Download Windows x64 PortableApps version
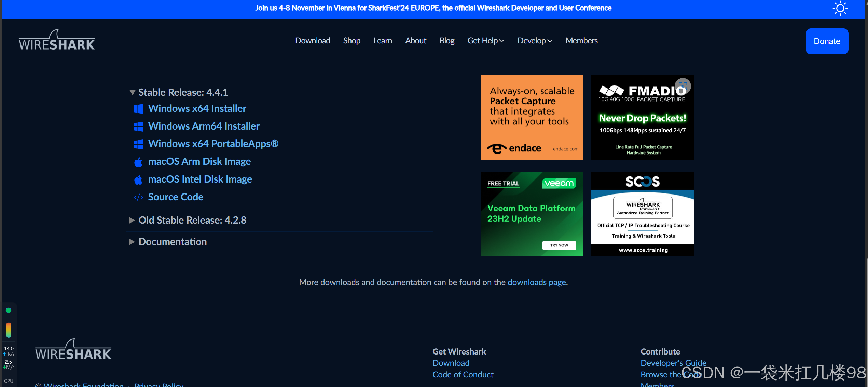868x387 pixels. (x=213, y=144)
